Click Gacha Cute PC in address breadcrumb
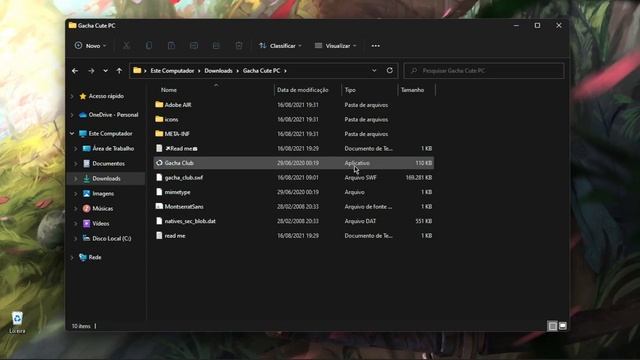Screen dimensions: 640x360 click(261, 71)
